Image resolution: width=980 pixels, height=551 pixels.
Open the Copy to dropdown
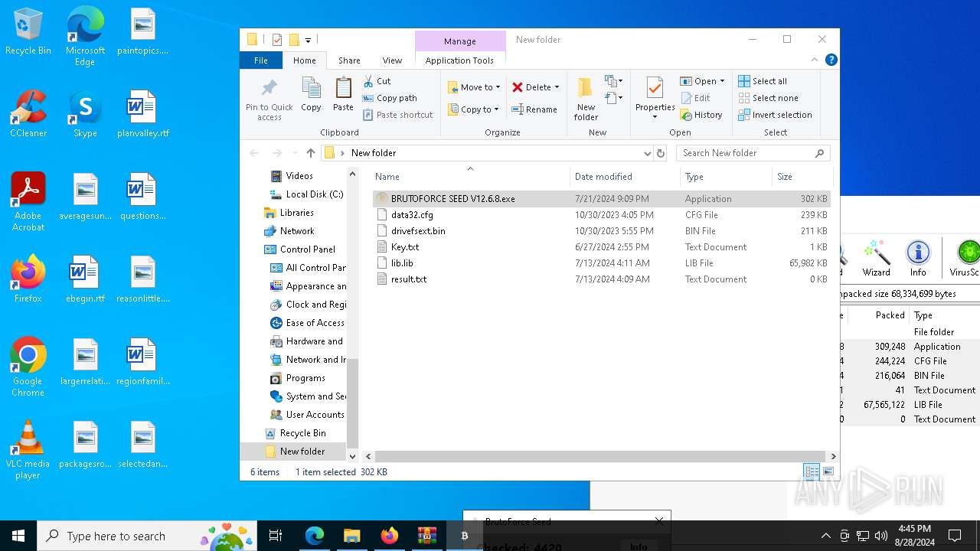(474, 109)
